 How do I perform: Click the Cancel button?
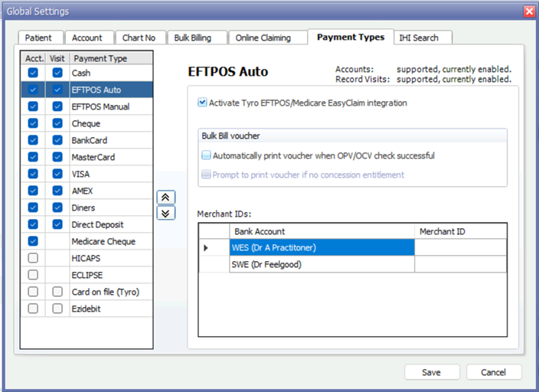click(x=494, y=372)
